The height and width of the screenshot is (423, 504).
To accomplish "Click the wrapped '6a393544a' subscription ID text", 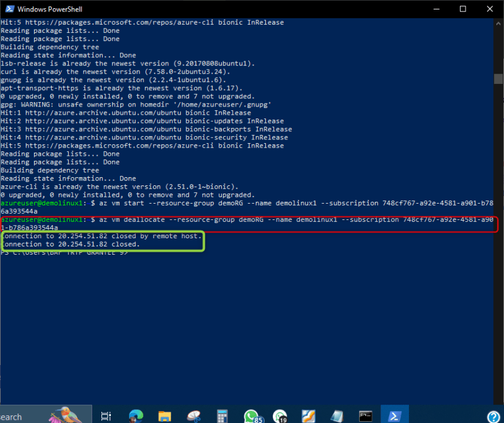I will pyautogui.click(x=19, y=211).
